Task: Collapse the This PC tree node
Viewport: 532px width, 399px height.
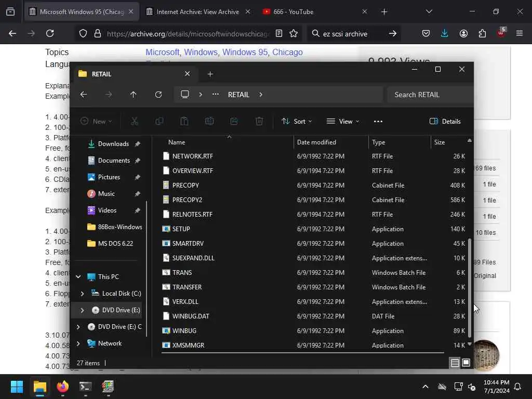Action: [x=78, y=277]
